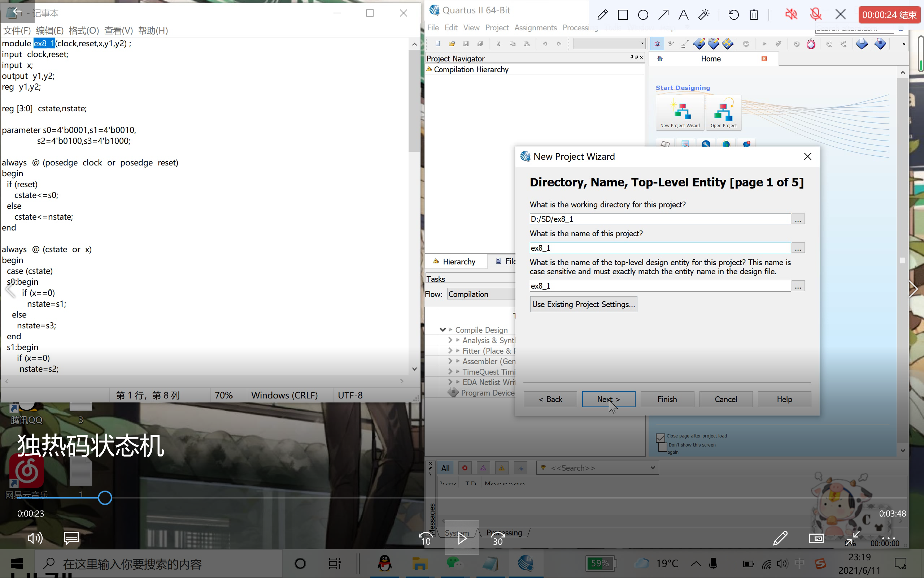This screenshot has height=578, width=924.
Task: Click Finish button in New Project Wizard
Action: (x=667, y=399)
